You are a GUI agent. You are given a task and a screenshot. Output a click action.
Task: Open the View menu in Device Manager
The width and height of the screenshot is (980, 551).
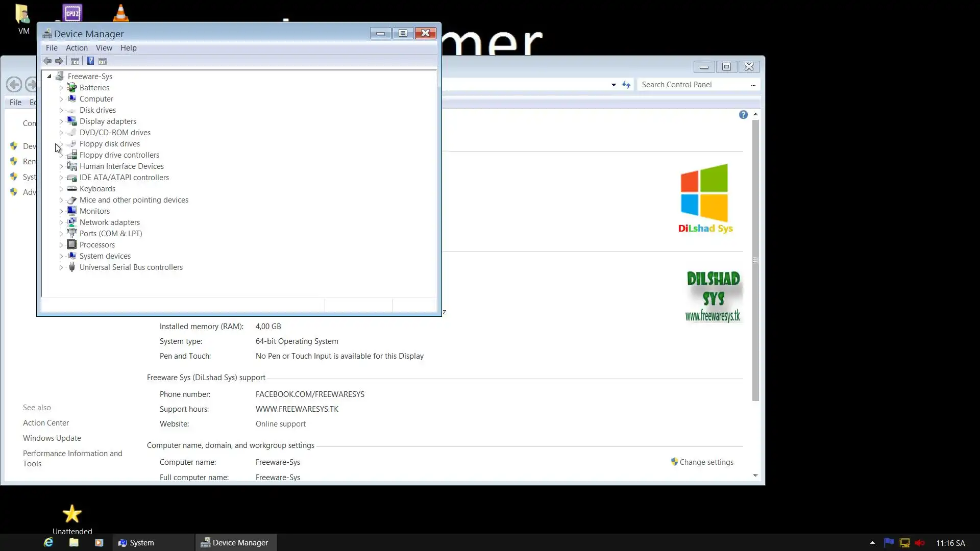104,48
